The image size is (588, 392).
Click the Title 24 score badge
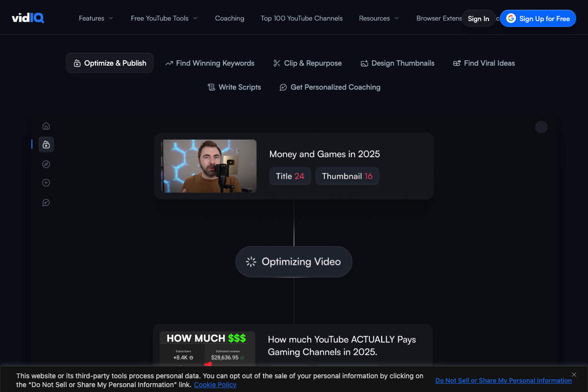(290, 176)
